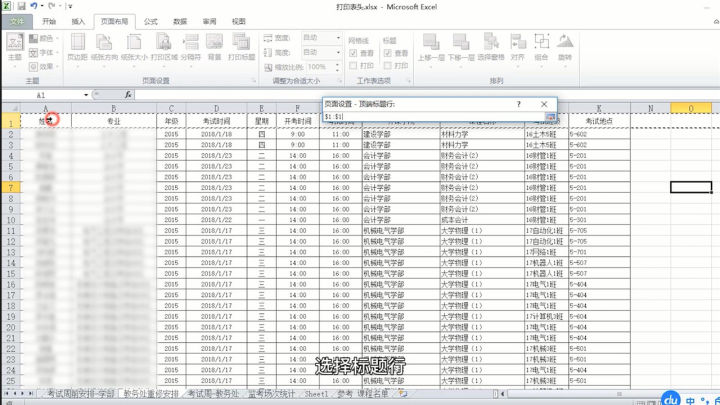Click Bring Forward (上移一层) icon
Screen dimensions: 720x405
click(431, 42)
